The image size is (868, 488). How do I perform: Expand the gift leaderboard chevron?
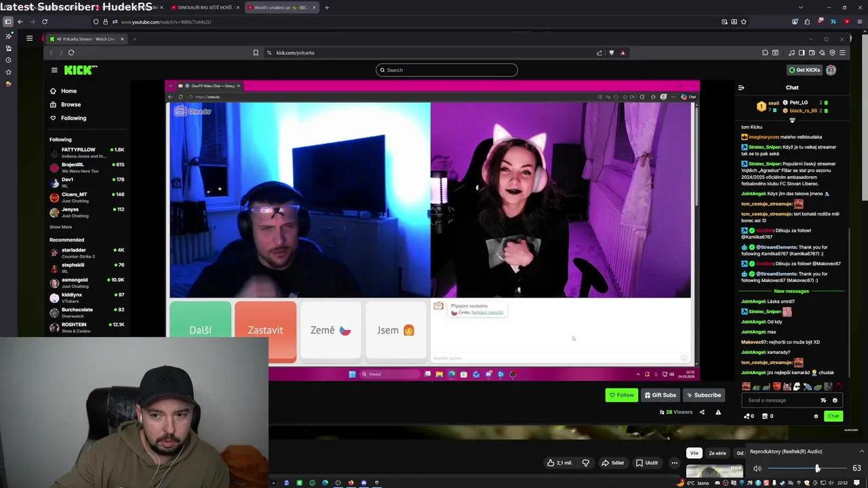[x=792, y=121]
